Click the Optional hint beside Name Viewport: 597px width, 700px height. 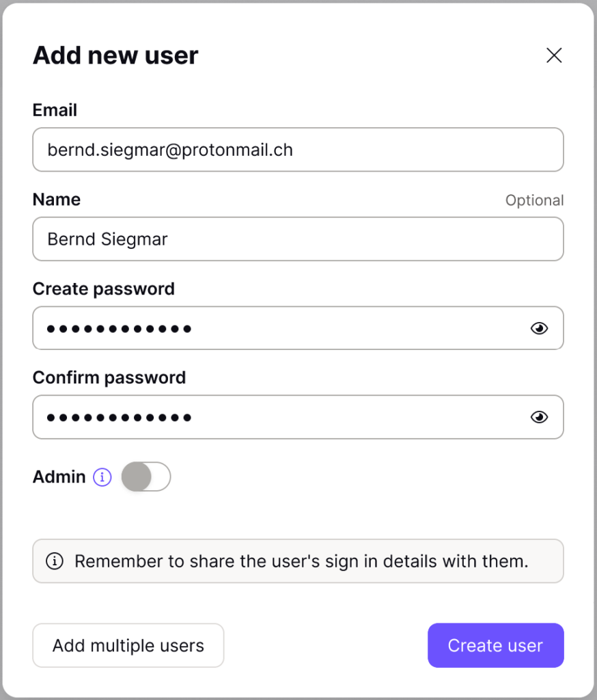pyautogui.click(x=535, y=200)
